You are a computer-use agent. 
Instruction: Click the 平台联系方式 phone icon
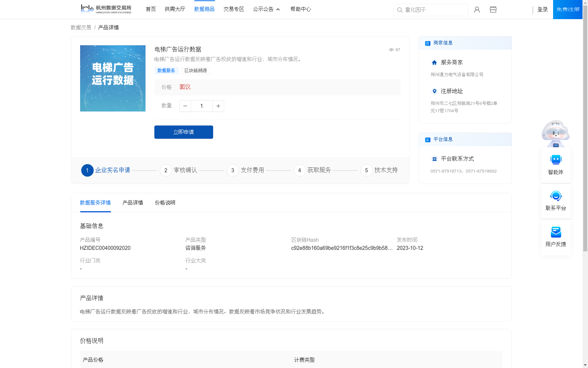(x=434, y=159)
